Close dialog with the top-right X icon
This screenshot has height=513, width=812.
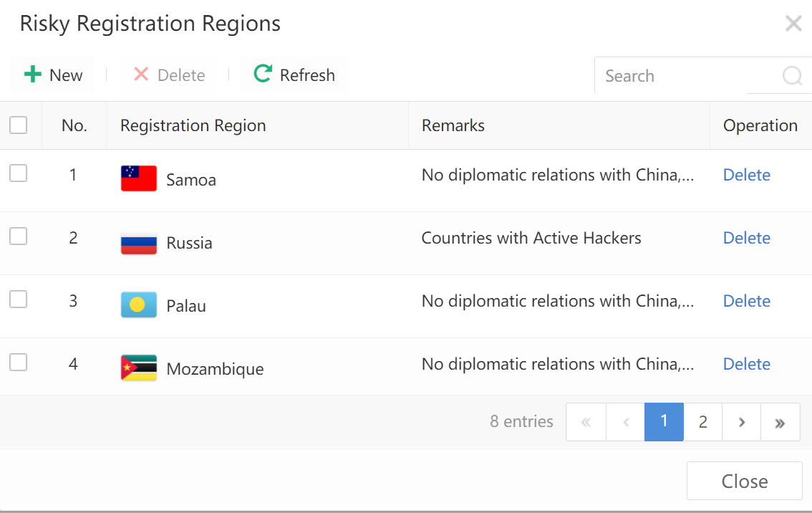click(793, 24)
